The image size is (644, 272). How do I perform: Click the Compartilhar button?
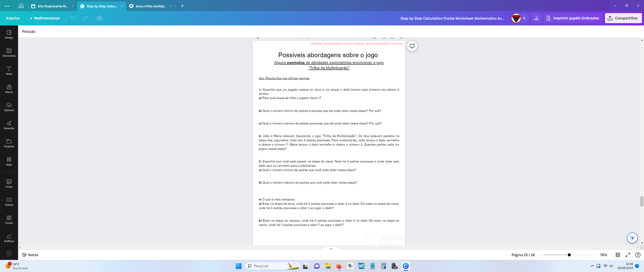623,18
